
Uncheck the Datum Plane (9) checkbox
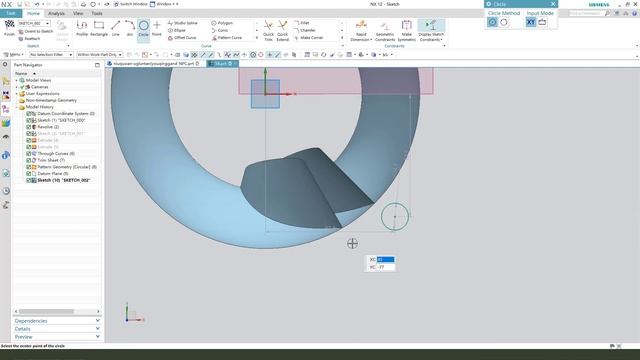29,173
